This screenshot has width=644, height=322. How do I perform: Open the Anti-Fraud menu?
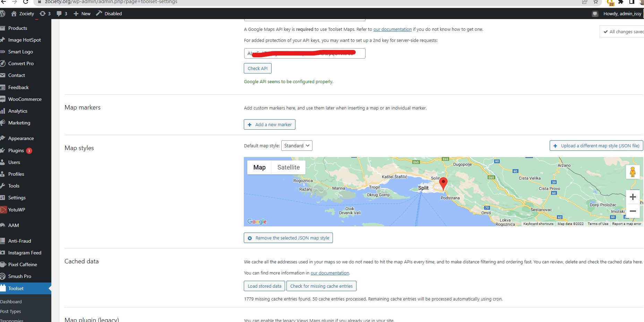tap(19, 241)
